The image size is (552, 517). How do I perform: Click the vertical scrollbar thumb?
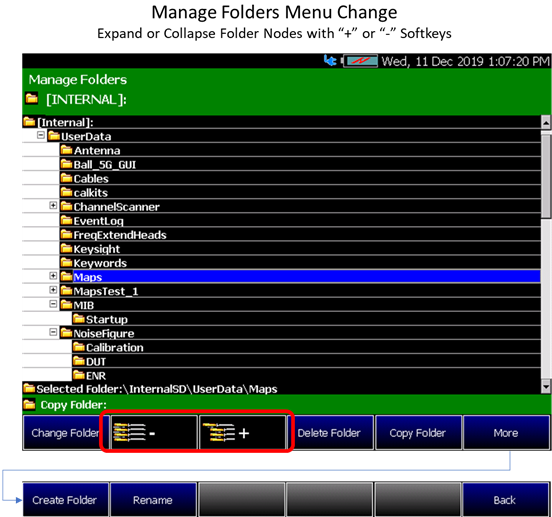[x=546, y=175]
